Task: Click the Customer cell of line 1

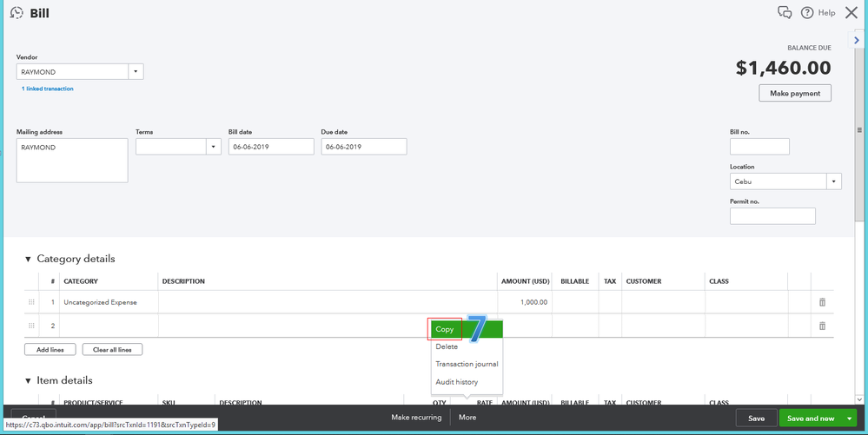Action: (x=663, y=302)
